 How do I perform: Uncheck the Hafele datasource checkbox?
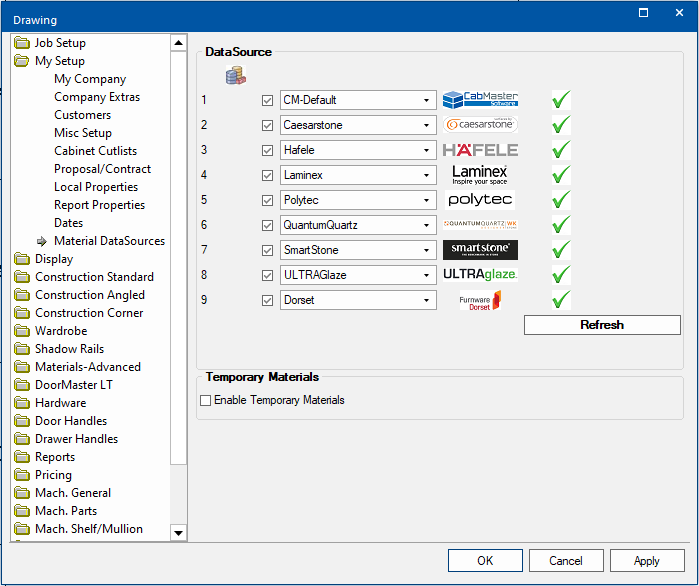(267, 150)
